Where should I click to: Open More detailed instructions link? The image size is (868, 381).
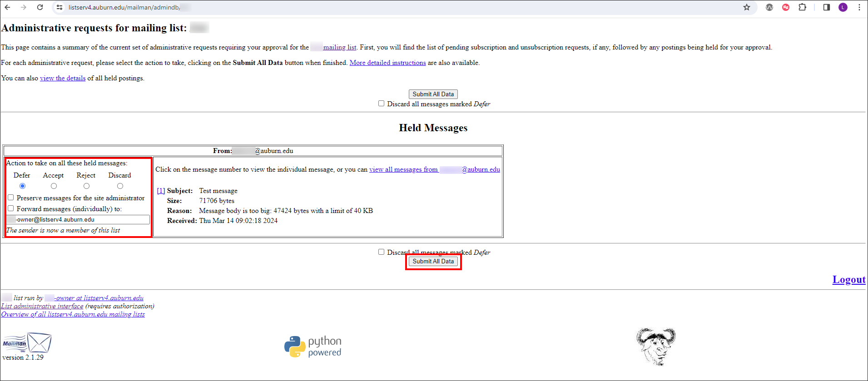(x=387, y=63)
